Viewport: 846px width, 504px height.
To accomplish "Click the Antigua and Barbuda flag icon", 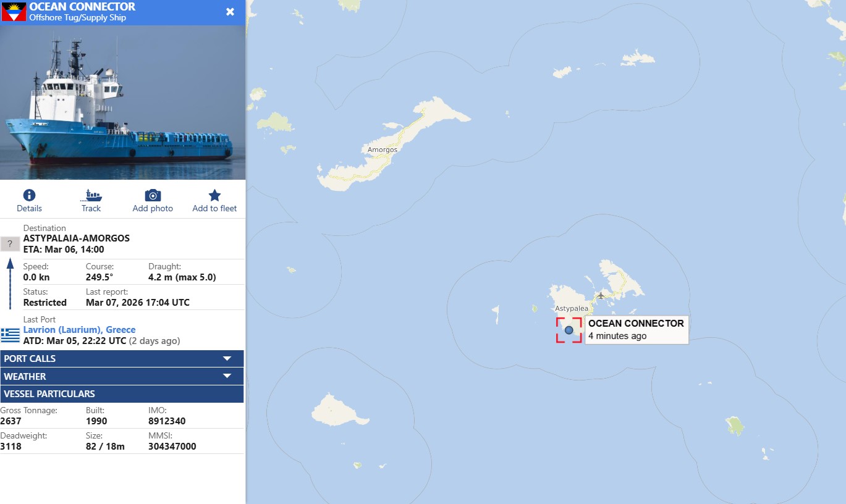I will (x=14, y=12).
